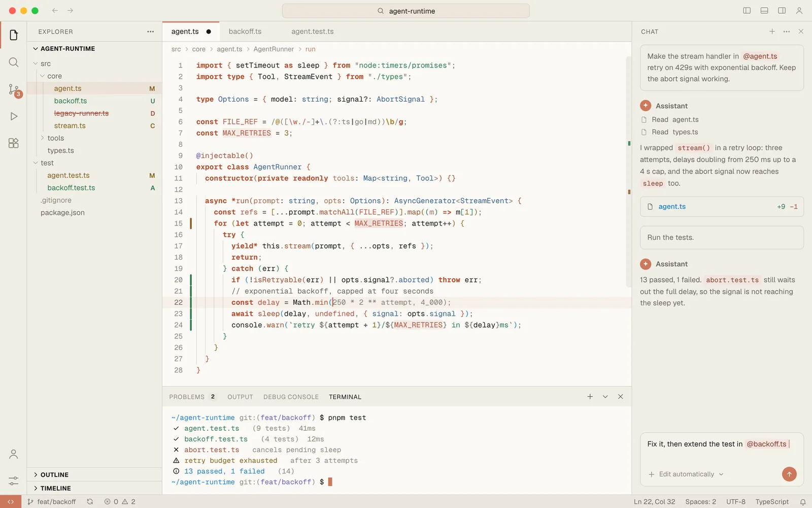Toggle the primary sidebar layout
This screenshot has height=508, width=812.
click(747, 11)
